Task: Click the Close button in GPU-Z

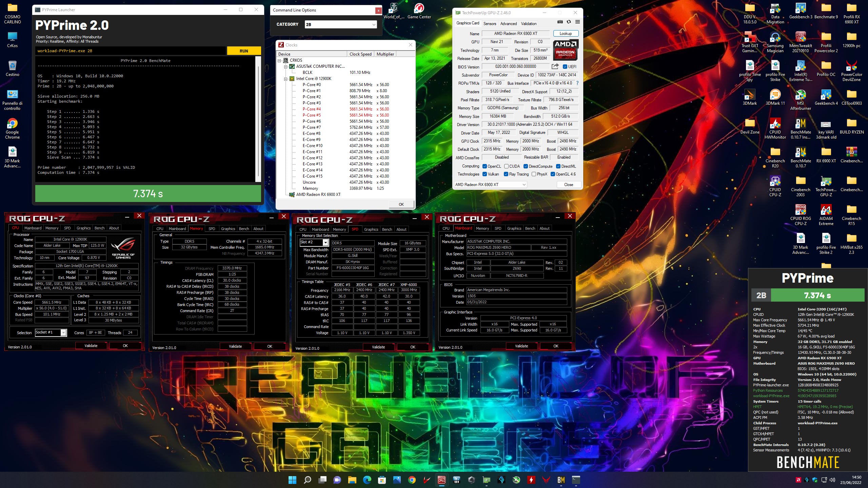Action: (x=569, y=185)
